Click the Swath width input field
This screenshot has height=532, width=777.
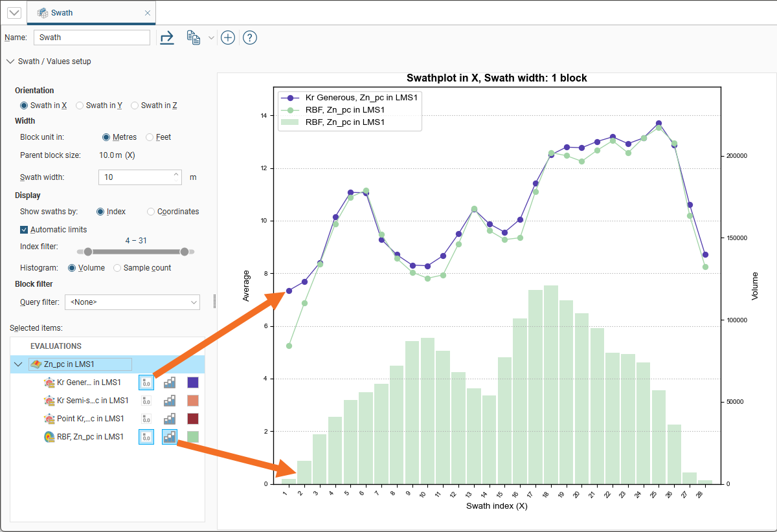click(136, 177)
